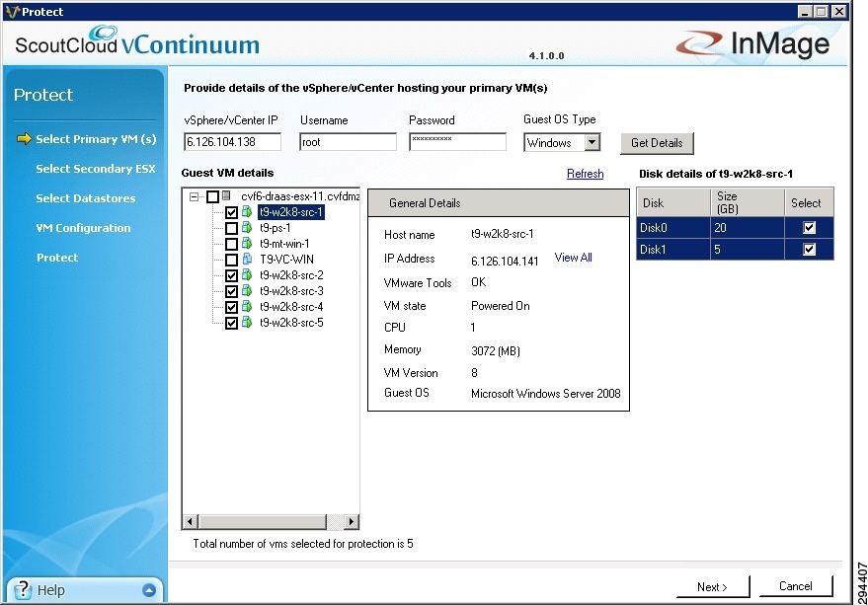
Task: Select t9-ps-1 in VM tree
Action: [x=276, y=228]
